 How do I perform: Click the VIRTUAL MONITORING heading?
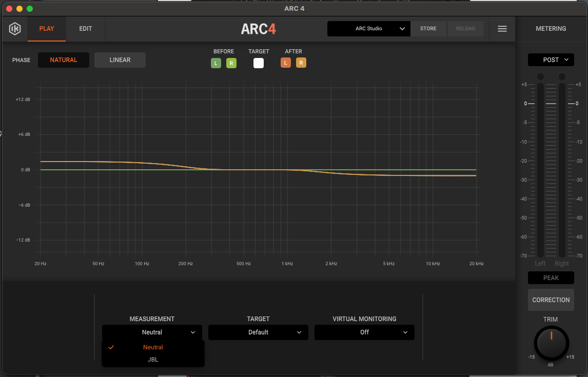(x=364, y=319)
